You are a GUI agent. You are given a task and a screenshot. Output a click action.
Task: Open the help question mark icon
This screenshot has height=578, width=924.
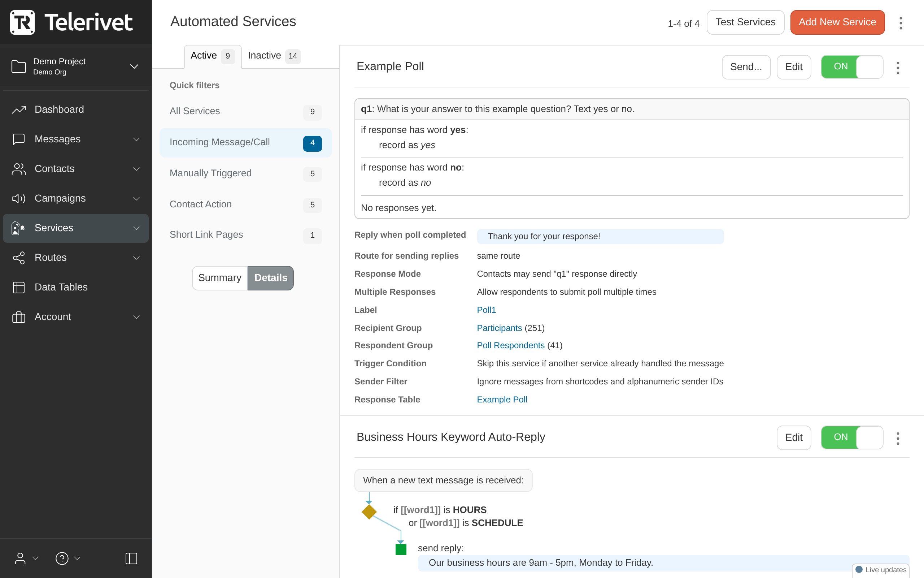(x=62, y=558)
